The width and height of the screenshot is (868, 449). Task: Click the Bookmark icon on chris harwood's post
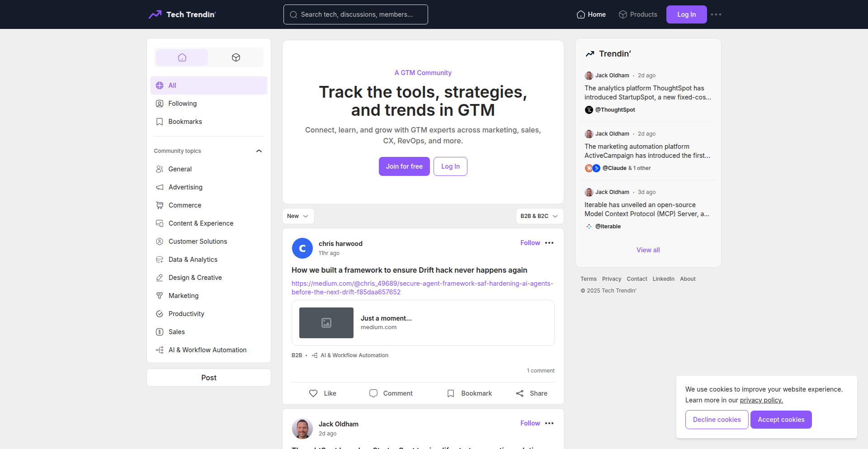pyautogui.click(x=451, y=393)
